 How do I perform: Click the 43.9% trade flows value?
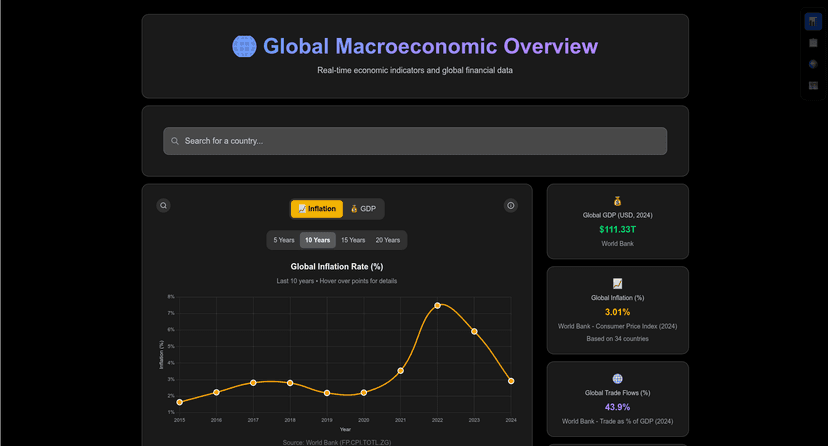[x=617, y=407]
